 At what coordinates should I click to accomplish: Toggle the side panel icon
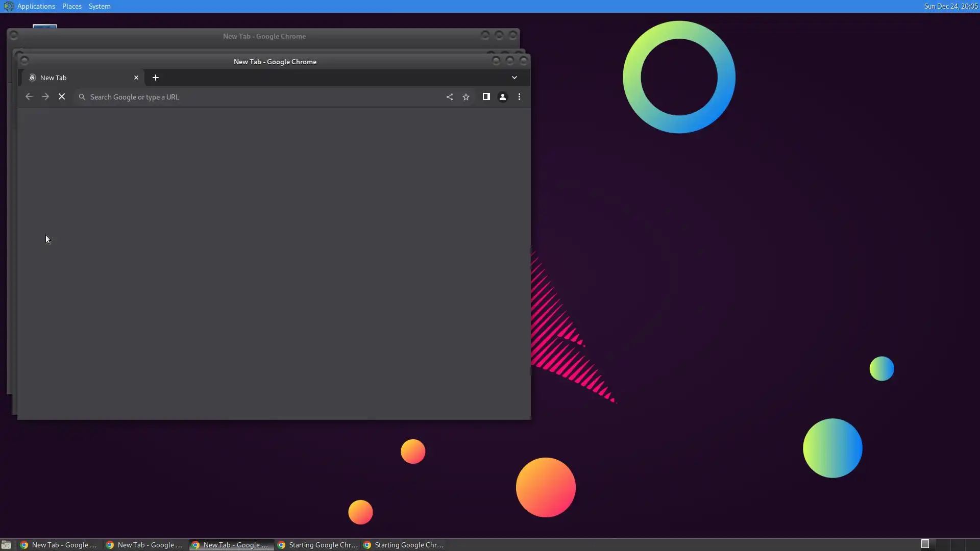pyautogui.click(x=486, y=97)
